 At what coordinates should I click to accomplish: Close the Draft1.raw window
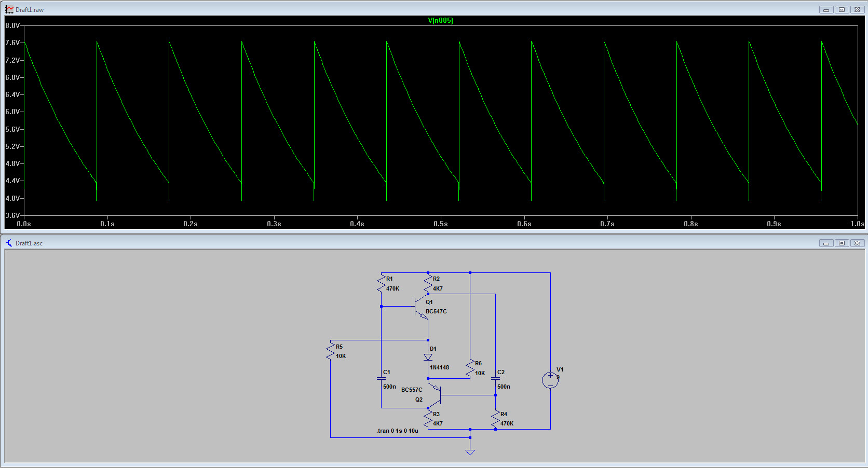[857, 10]
